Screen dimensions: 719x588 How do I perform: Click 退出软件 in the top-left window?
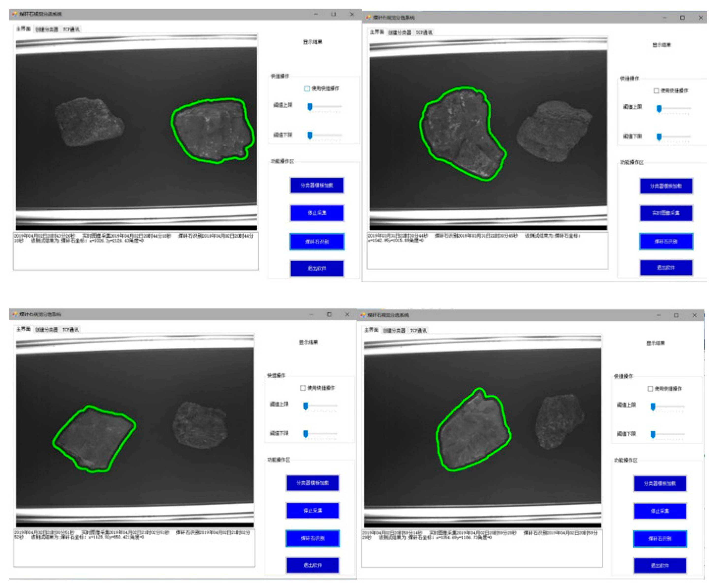(x=317, y=269)
